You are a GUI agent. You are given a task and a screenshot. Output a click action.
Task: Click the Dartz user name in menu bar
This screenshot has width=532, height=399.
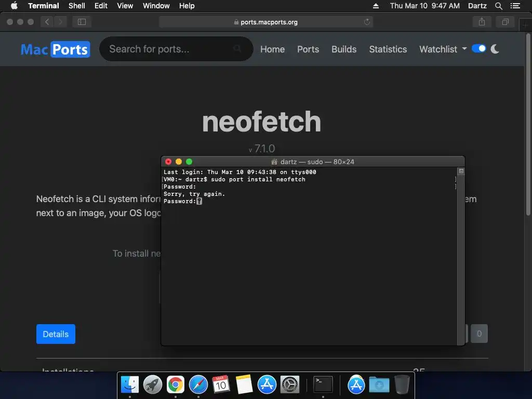(477, 6)
